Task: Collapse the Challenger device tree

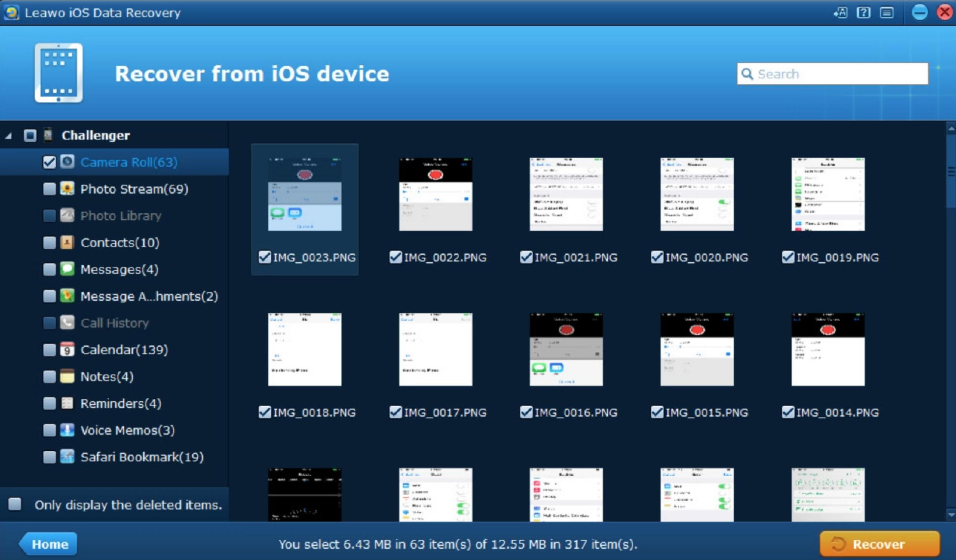Action: coord(9,136)
